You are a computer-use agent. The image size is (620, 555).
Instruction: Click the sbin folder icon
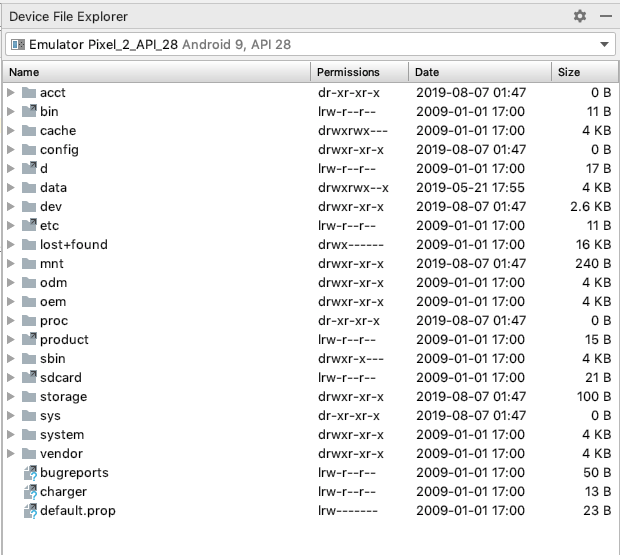pyautogui.click(x=29, y=359)
